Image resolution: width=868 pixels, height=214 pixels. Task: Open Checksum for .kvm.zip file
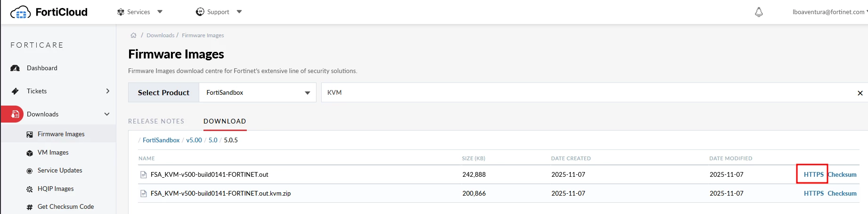click(842, 193)
